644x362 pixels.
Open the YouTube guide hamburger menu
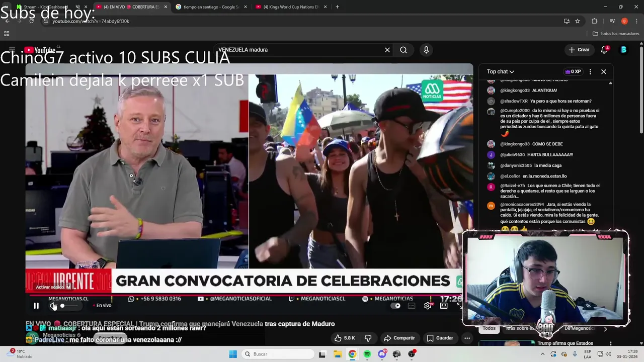(x=12, y=50)
